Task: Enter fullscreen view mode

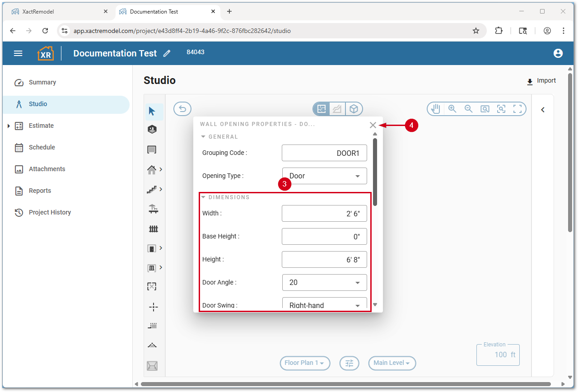Action: click(517, 109)
